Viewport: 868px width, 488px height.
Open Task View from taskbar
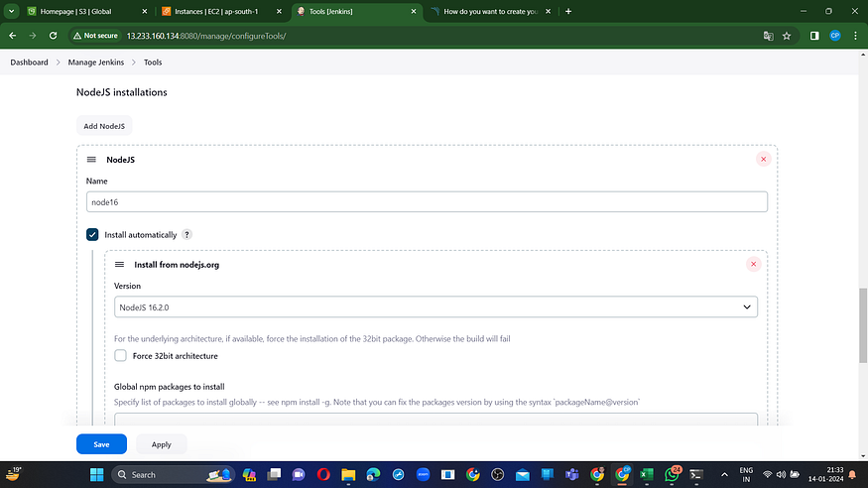click(274, 475)
